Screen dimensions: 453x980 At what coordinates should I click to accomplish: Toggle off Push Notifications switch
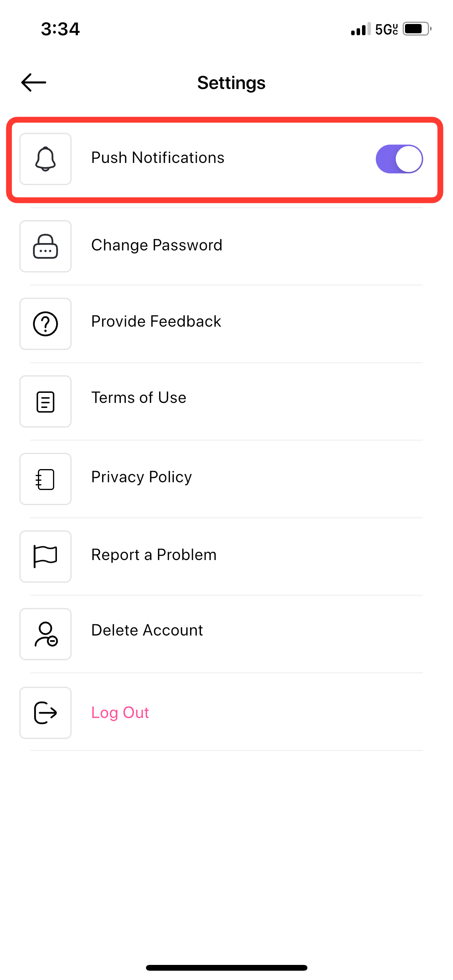(x=399, y=159)
